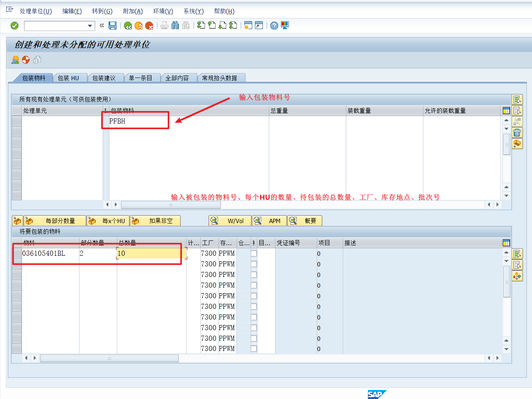Open the command field dropdown arrow

[x=90, y=26]
